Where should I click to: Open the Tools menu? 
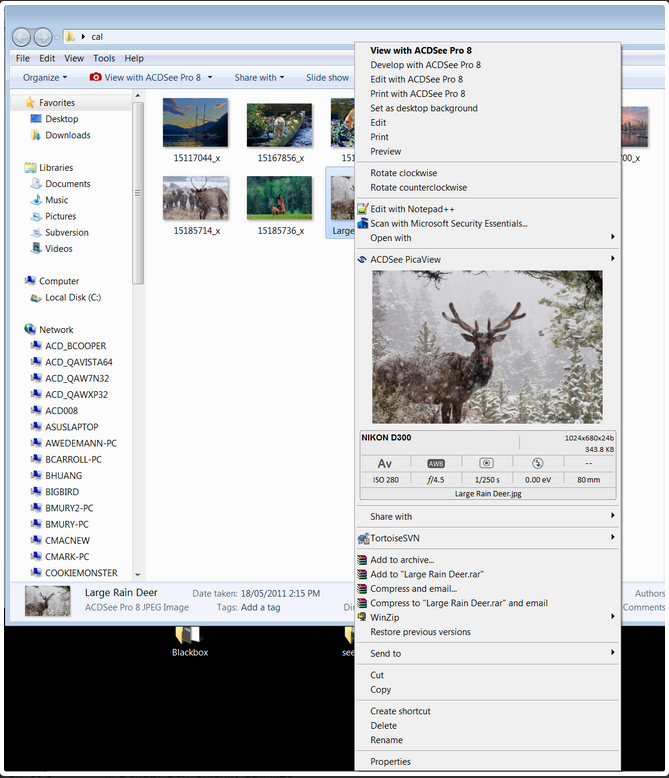point(104,58)
